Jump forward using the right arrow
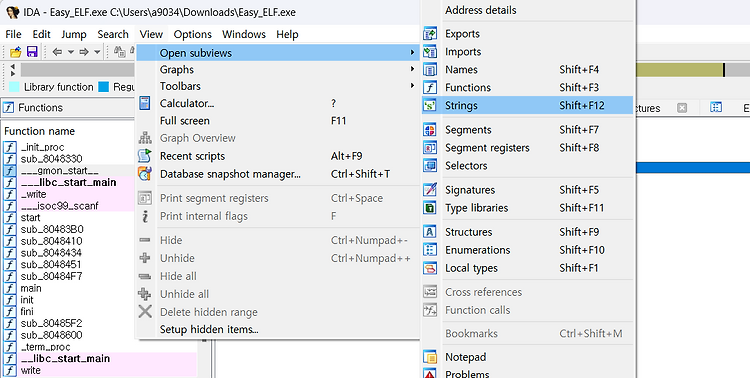Viewport: 750px width, 378px height. tap(84, 52)
